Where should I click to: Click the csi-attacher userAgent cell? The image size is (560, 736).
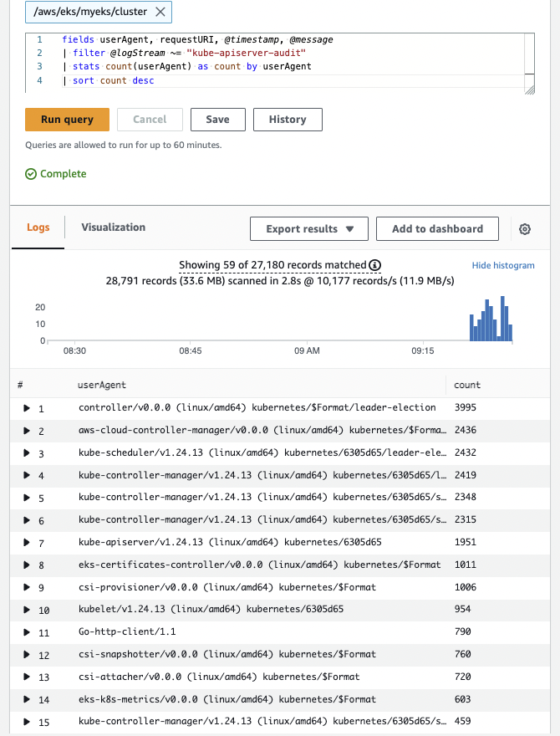pos(219,677)
